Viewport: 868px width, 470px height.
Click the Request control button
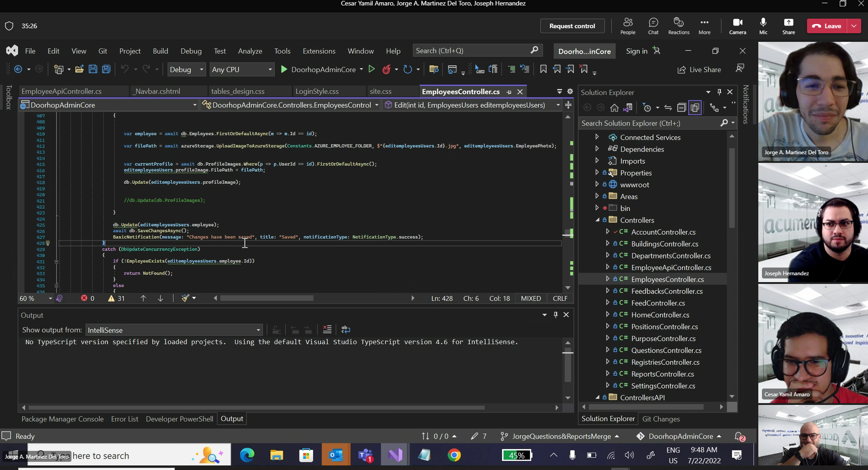[572, 26]
